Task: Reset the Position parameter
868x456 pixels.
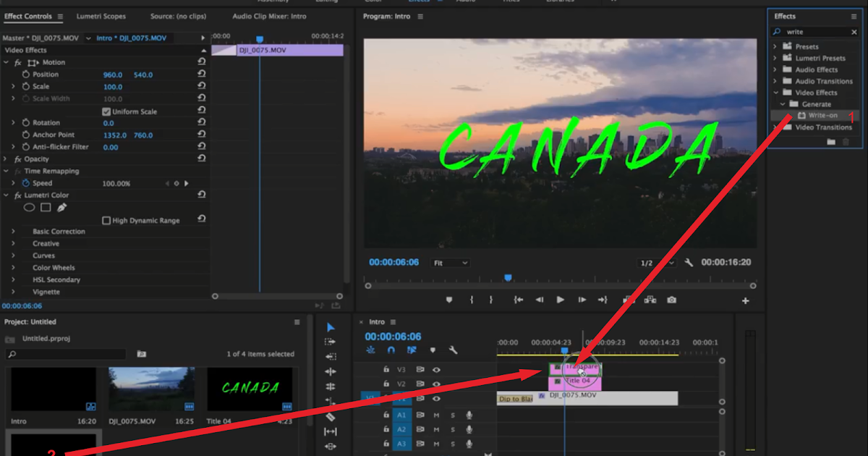Action: [201, 75]
